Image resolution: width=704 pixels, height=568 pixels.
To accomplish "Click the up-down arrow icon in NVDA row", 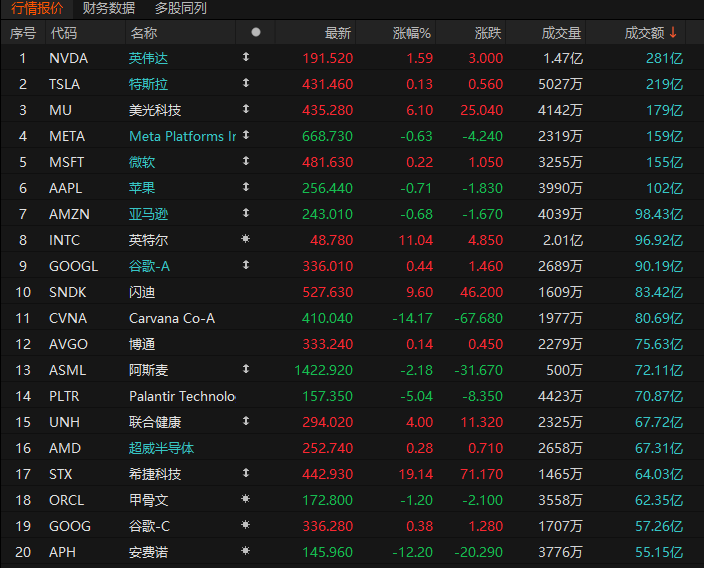I will (246, 57).
